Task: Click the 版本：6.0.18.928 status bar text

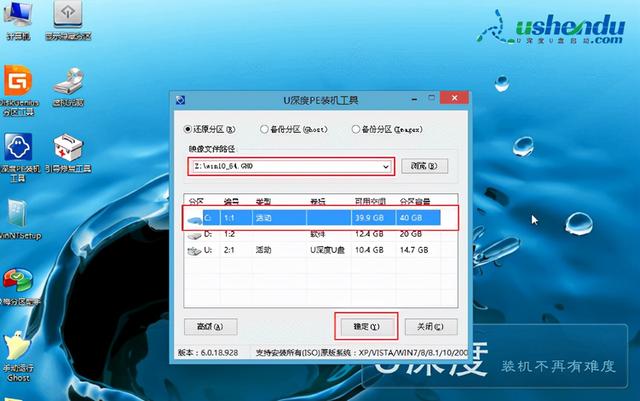Action: 208,352
